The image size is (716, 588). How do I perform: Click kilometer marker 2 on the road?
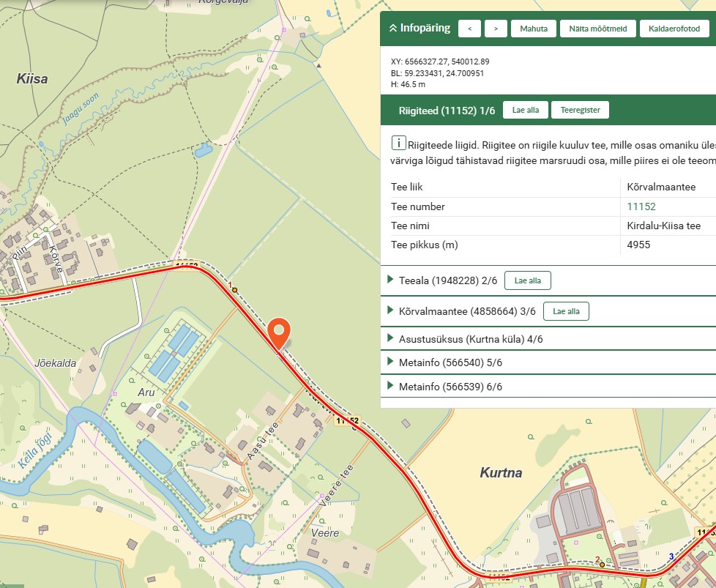[602, 564]
